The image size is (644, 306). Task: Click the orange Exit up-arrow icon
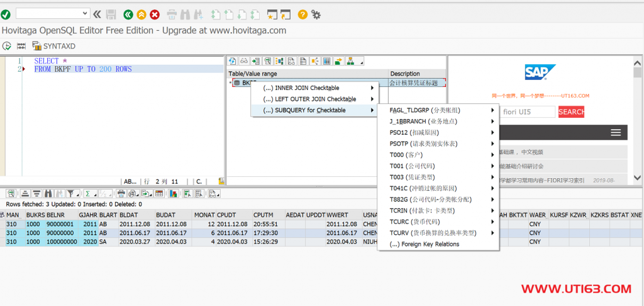coord(142,15)
